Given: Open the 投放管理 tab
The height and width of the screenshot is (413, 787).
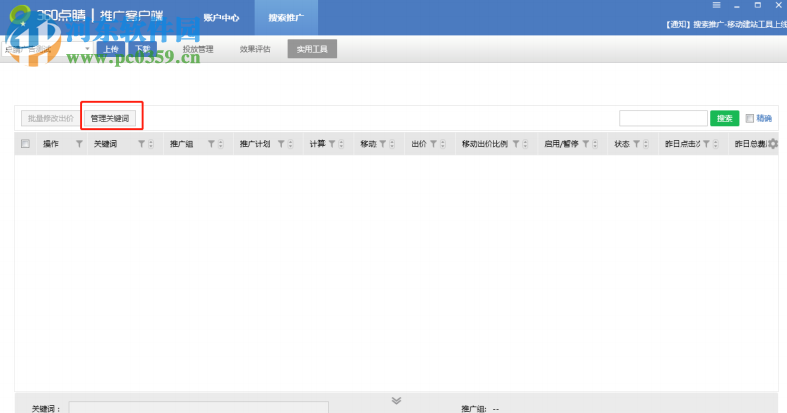Looking at the screenshot, I should coord(198,49).
